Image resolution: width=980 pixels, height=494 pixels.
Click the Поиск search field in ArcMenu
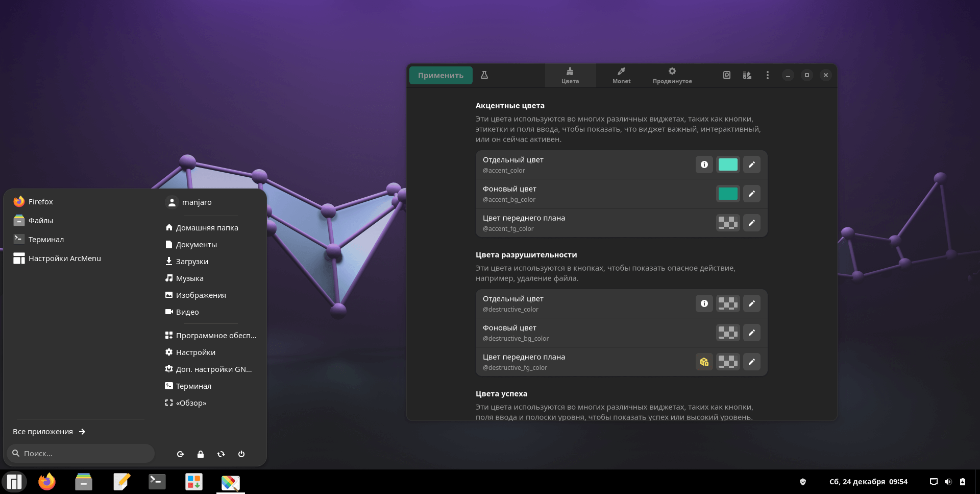tap(80, 453)
